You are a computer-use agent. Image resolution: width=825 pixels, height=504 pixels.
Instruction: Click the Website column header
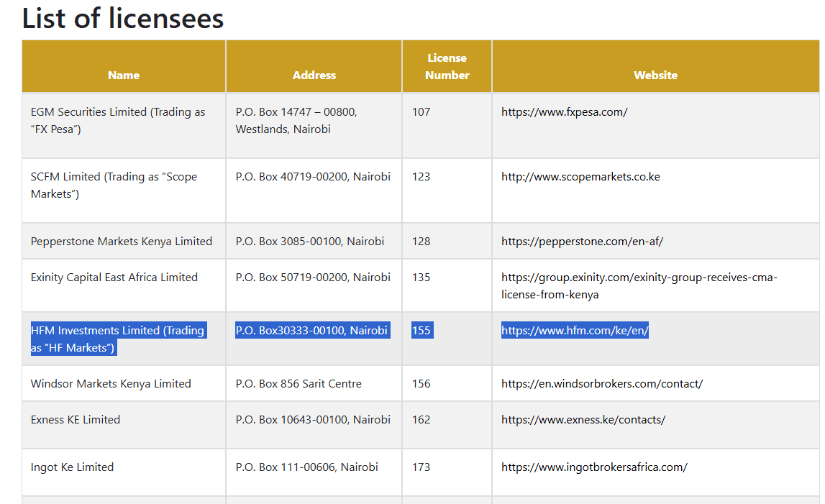pyautogui.click(x=655, y=75)
